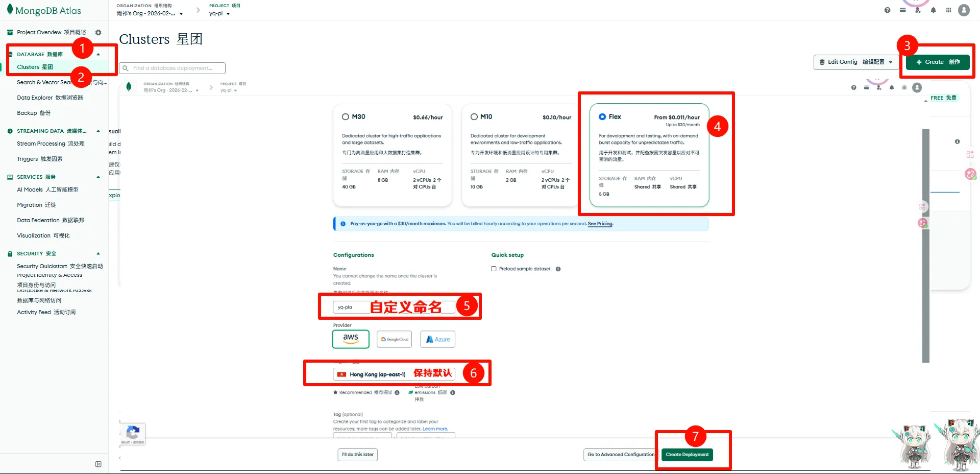
Task: Open Triggers in the sidebar
Action: (x=40, y=159)
